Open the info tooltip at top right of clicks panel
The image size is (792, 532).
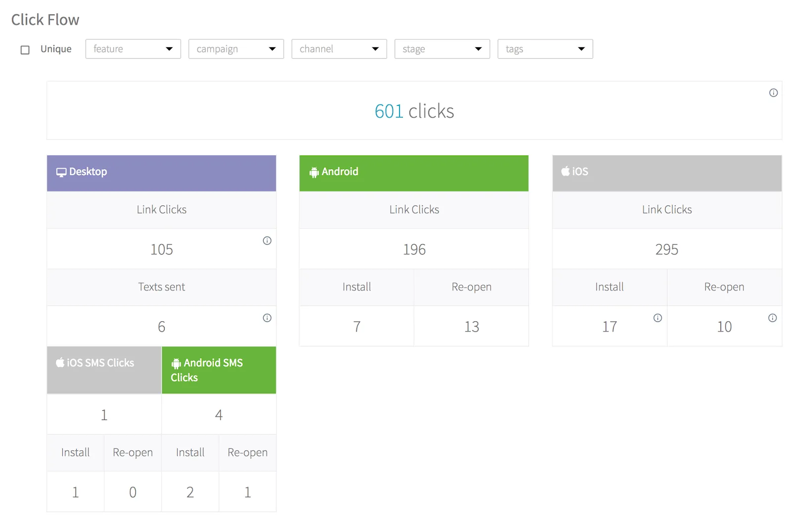point(773,93)
